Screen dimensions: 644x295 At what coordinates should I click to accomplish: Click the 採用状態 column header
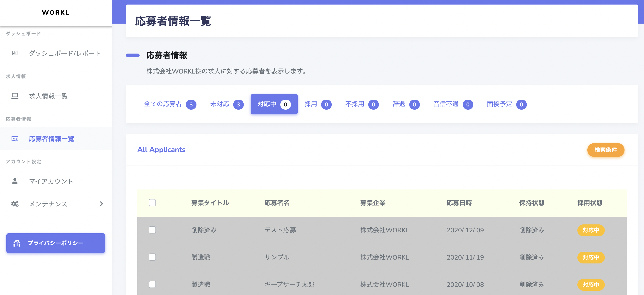(x=590, y=203)
